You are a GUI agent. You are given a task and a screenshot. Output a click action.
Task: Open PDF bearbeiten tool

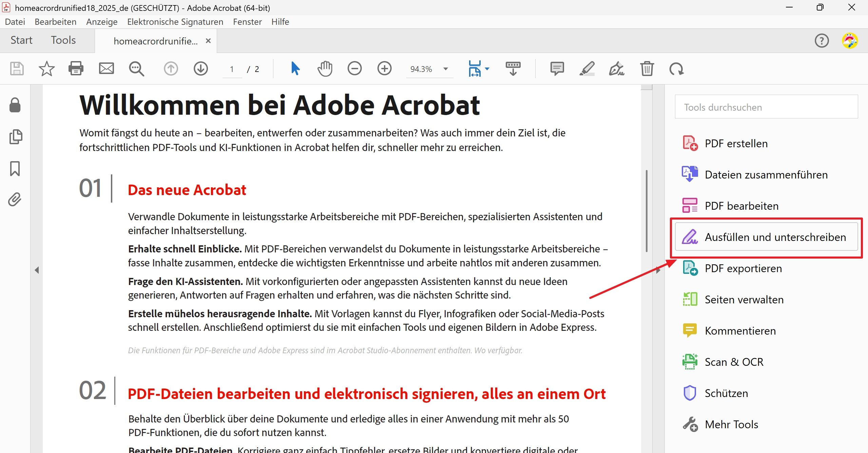tap(766, 206)
